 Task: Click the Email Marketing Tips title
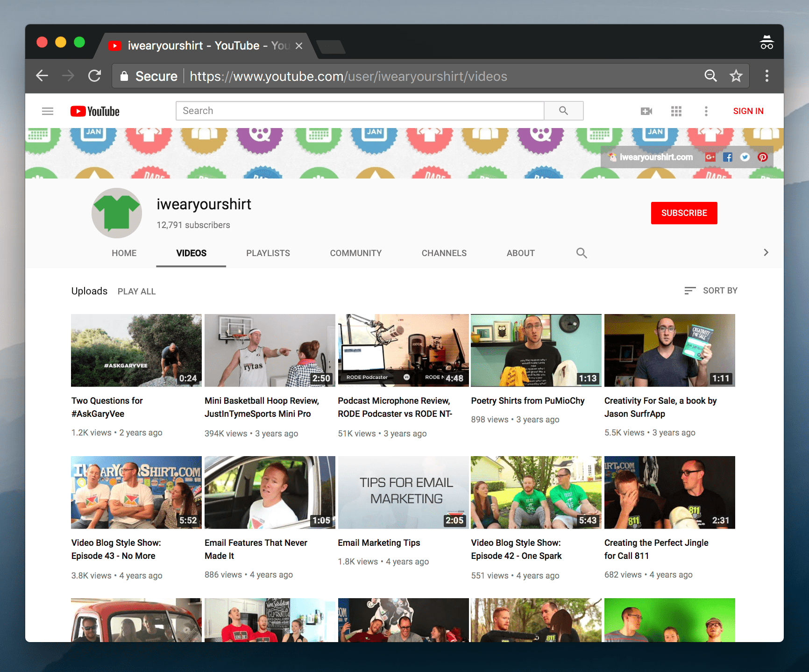click(x=379, y=543)
